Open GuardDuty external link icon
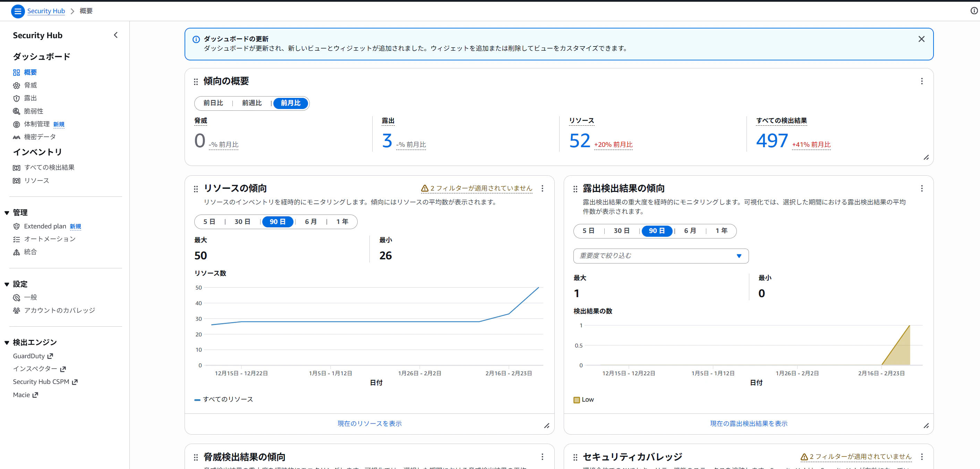Image resolution: width=980 pixels, height=469 pixels. [x=50, y=356]
